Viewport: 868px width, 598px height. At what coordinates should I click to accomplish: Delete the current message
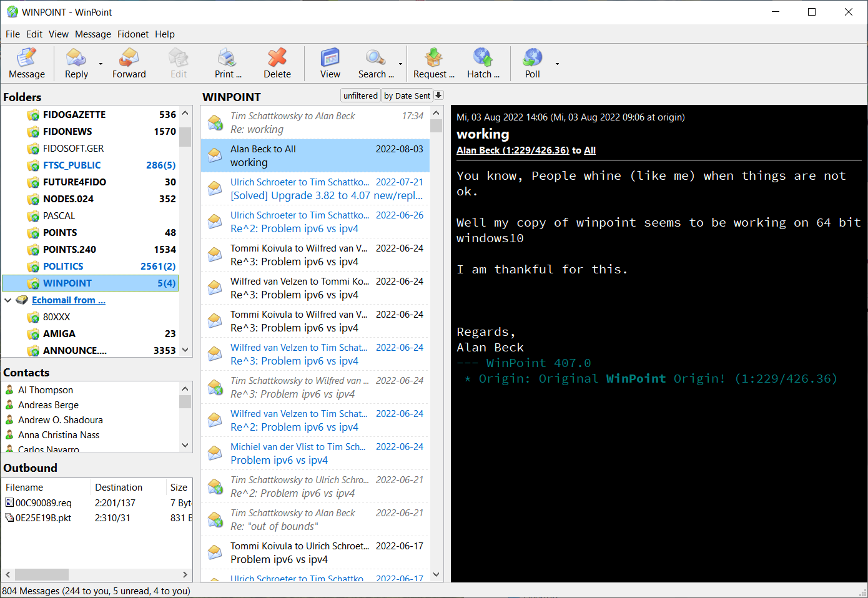(277, 64)
